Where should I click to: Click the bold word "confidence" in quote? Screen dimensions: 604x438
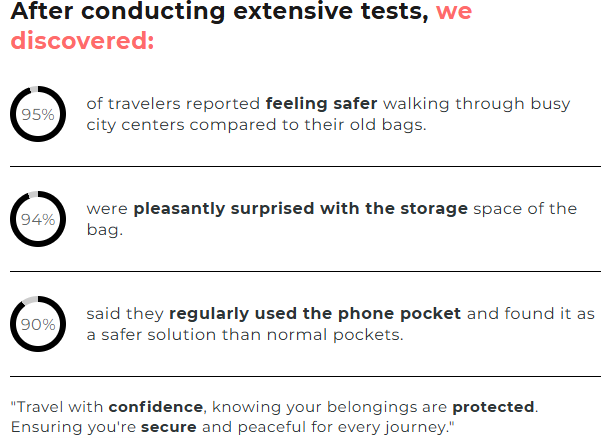pyautogui.click(x=156, y=407)
